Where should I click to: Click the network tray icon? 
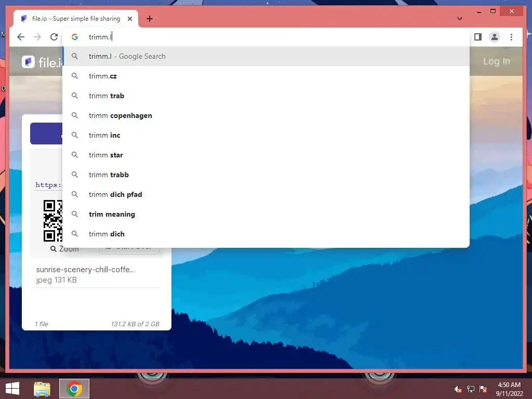click(471, 389)
